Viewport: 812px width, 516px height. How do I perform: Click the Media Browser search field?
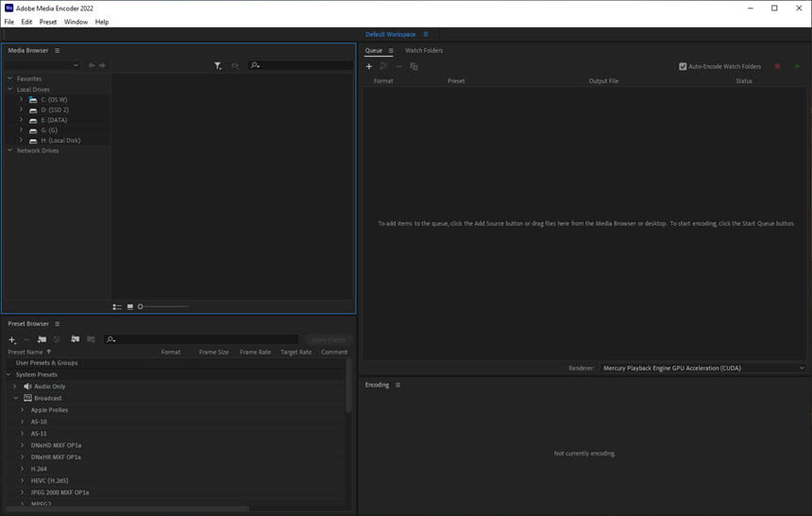click(300, 65)
